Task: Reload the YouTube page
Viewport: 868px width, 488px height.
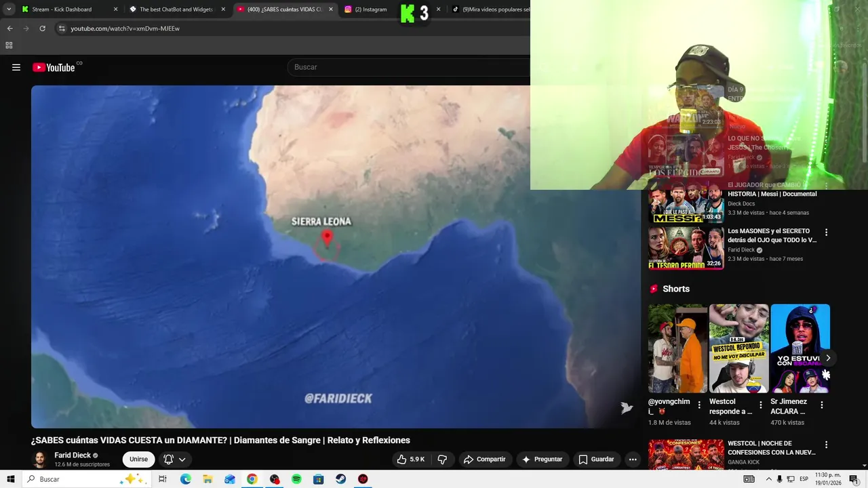Action: [x=42, y=28]
